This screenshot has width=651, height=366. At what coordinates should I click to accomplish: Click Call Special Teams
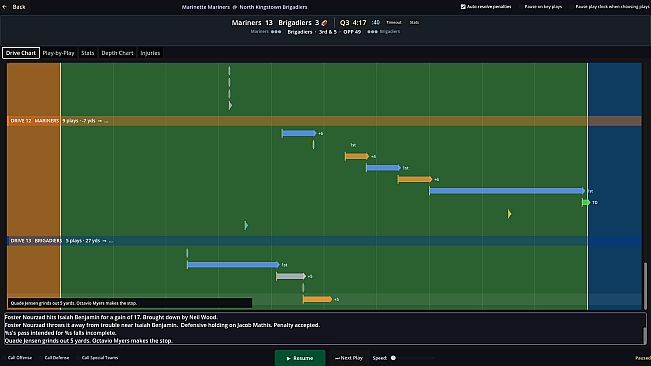click(x=100, y=358)
